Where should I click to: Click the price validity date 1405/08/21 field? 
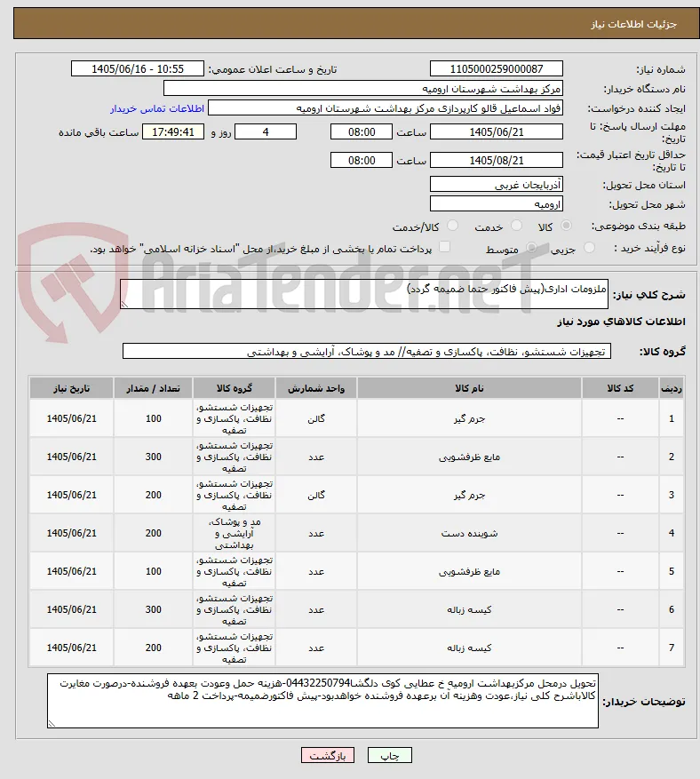tap(497, 160)
